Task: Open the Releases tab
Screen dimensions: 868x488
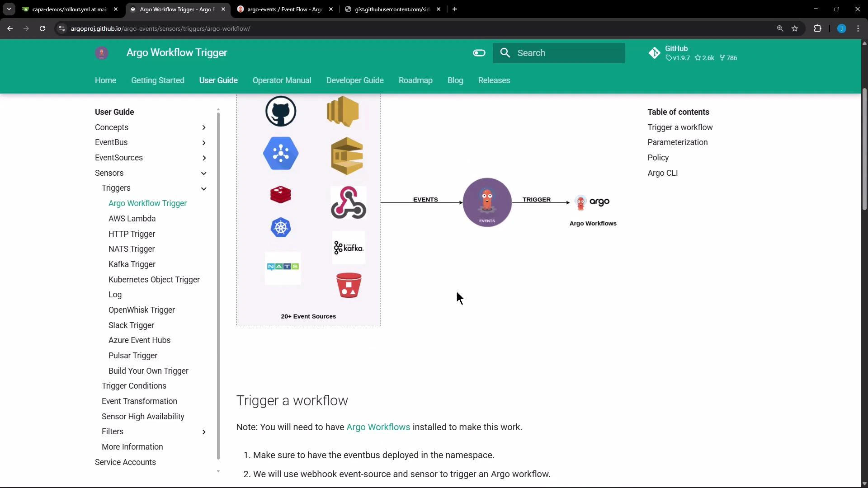Action: tap(494, 80)
